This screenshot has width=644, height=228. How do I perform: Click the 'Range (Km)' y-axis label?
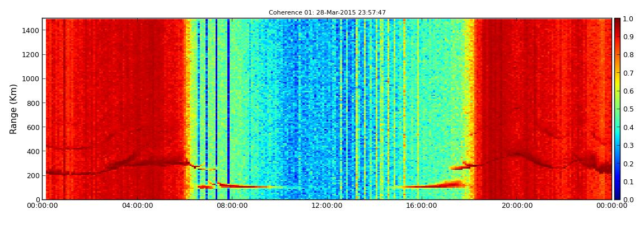13,109
